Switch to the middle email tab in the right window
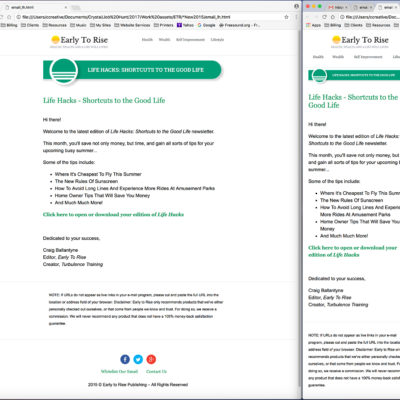 [362, 7]
